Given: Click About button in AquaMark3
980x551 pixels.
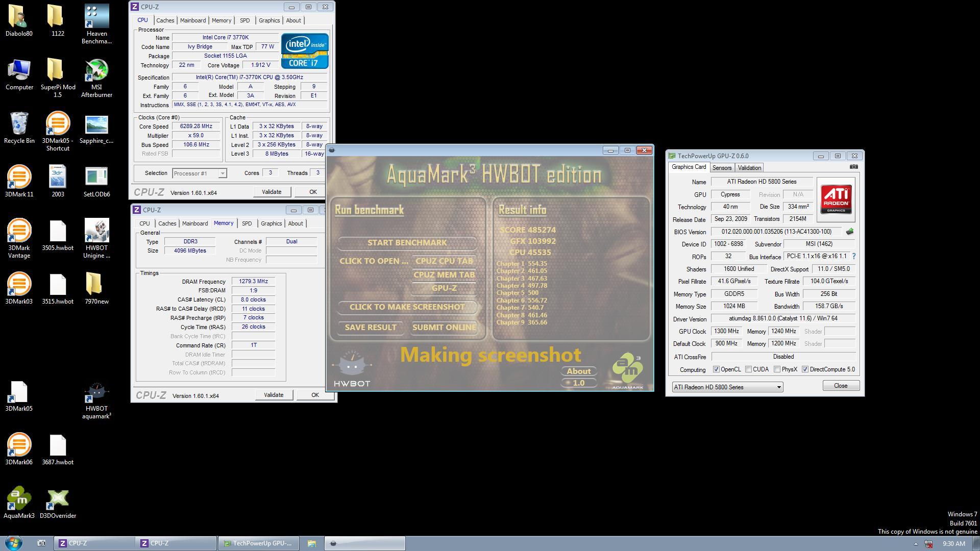Looking at the screenshot, I should click(x=578, y=371).
